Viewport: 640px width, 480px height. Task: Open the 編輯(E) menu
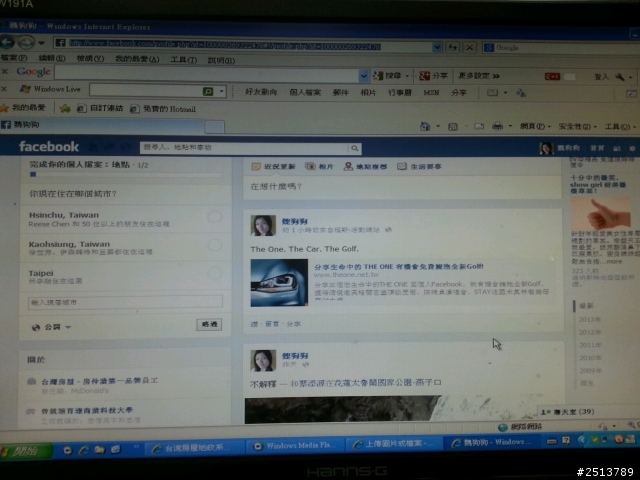52,58
